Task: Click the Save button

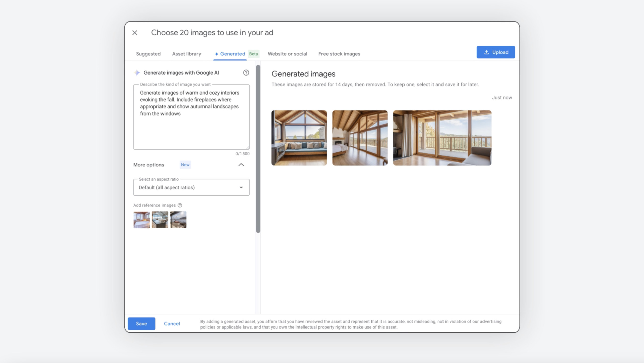Action: coord(141,323)
